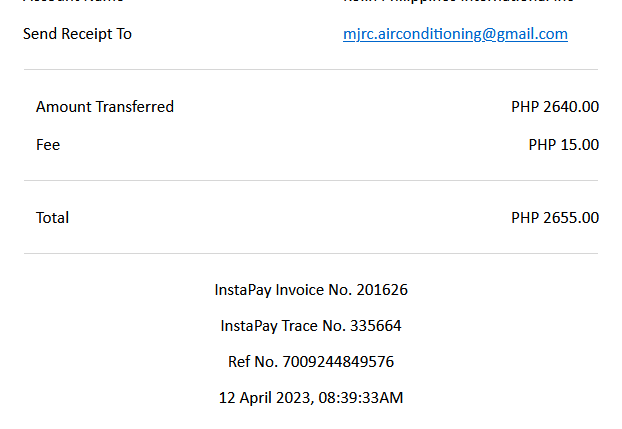Select the Total label

click(x=52, y=218)
